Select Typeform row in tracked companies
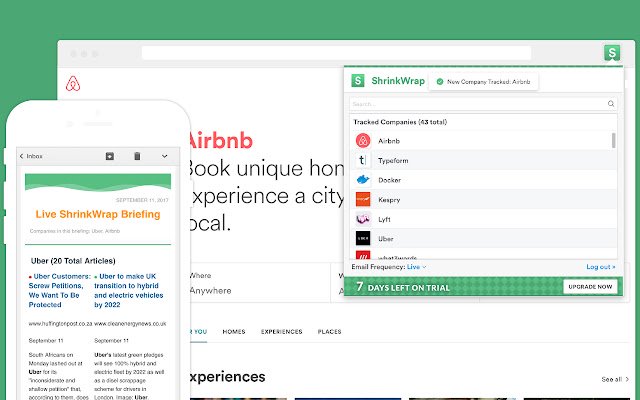 pyautogui.click(x=484, y=160)
